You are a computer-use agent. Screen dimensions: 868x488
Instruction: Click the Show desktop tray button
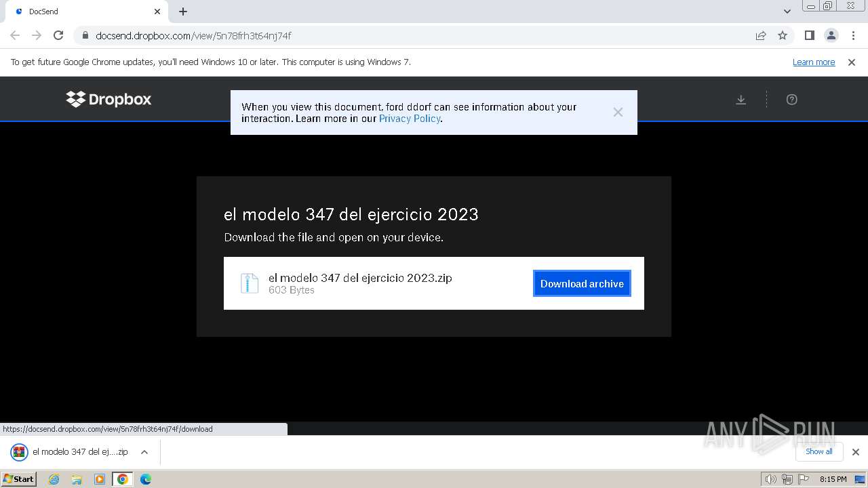pos(860,479)
